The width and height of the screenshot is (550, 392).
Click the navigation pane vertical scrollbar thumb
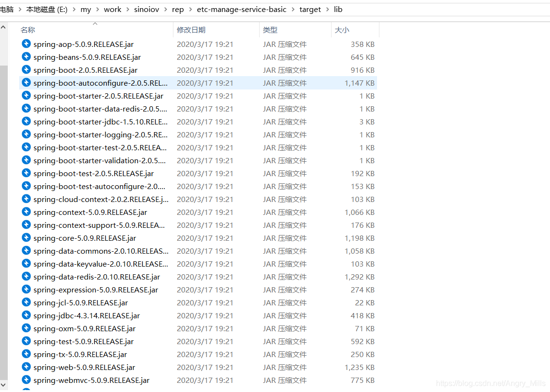[x=3, y=222]
